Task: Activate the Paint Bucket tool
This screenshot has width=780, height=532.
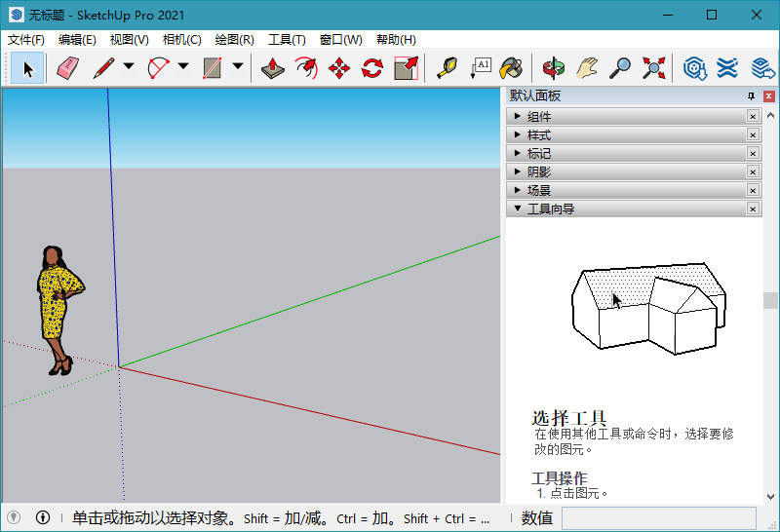Action: 511,68
